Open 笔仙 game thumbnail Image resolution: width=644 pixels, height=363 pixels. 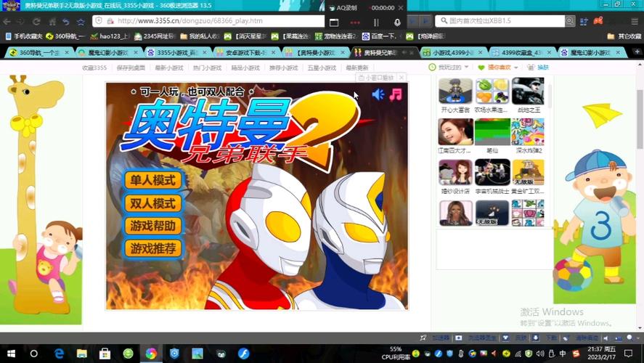(x=492, y=132)
